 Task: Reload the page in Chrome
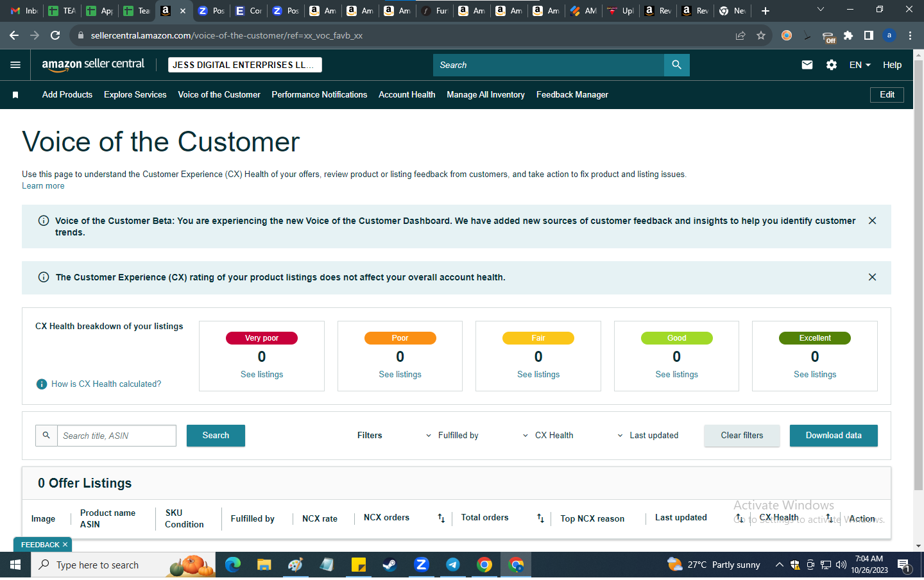pos(55,35)
